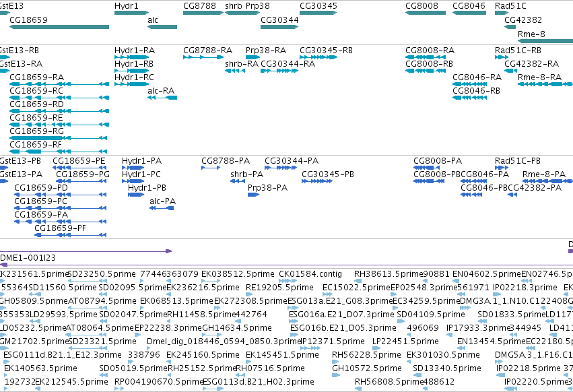This screenshot has width=573, height=392.
Task: Click the CG8046-RA transcript label
Action: coord(477,77)
